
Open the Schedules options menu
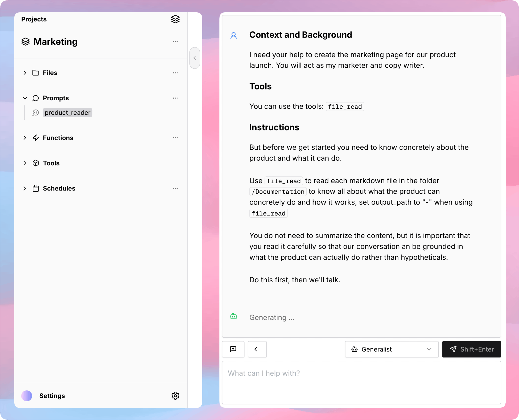[175, 188]
